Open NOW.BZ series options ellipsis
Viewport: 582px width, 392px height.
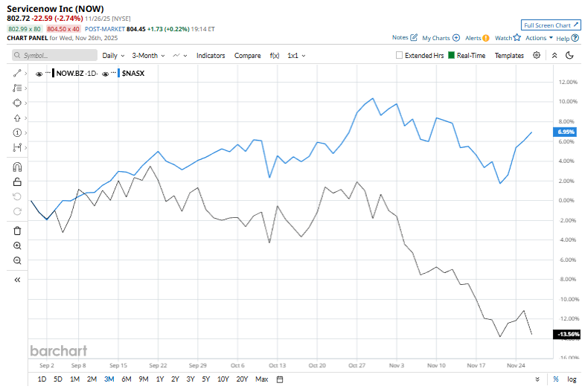tap(48, 72)
